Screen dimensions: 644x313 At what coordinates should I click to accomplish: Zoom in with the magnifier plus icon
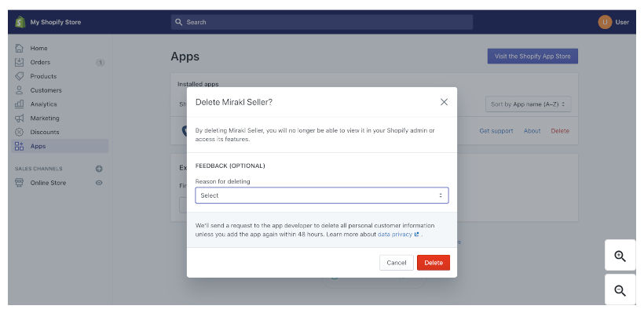pos(620,256)
